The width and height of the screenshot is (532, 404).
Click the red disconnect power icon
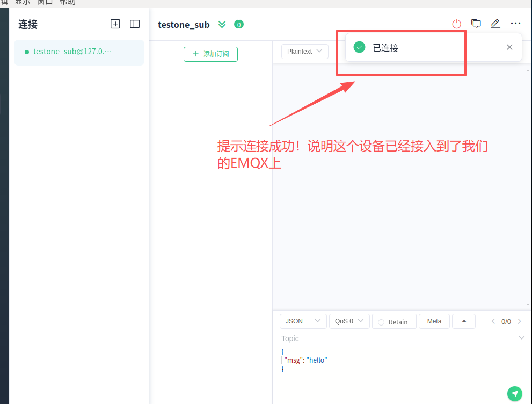coord(456,24)
